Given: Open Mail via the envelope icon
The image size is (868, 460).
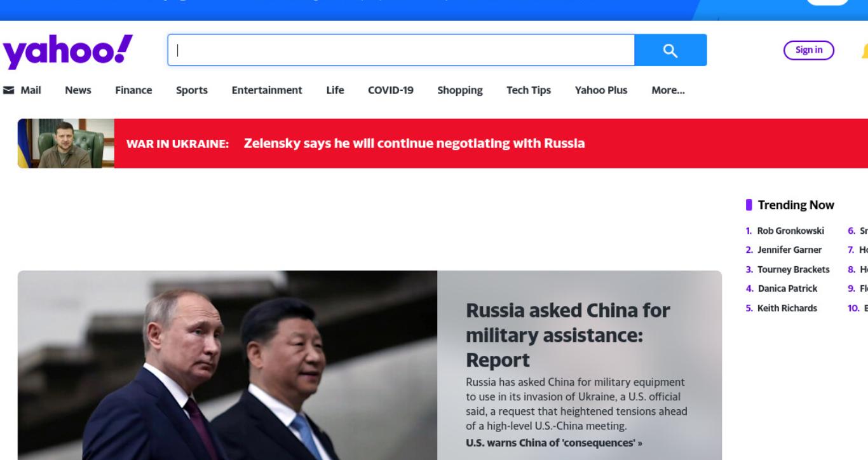Looking at the screenshot, I should tap(9, 90).
